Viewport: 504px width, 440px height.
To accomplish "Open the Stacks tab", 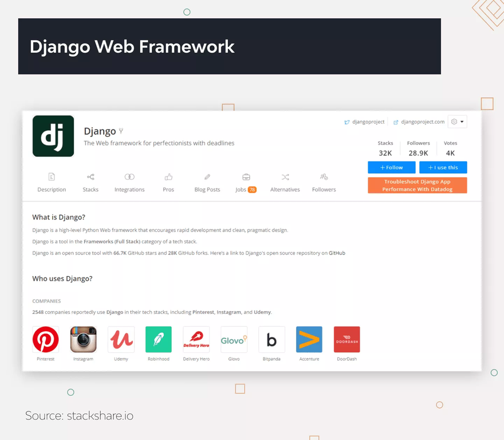I will pyautogui.click(x=90, y=183).
